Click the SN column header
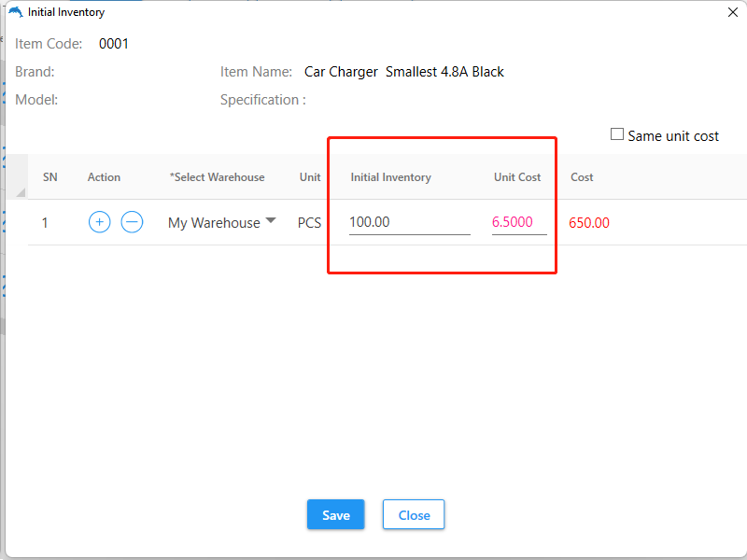Image resolution: width=747 pixels, height=560 pixels. click(x=50, y=177)
